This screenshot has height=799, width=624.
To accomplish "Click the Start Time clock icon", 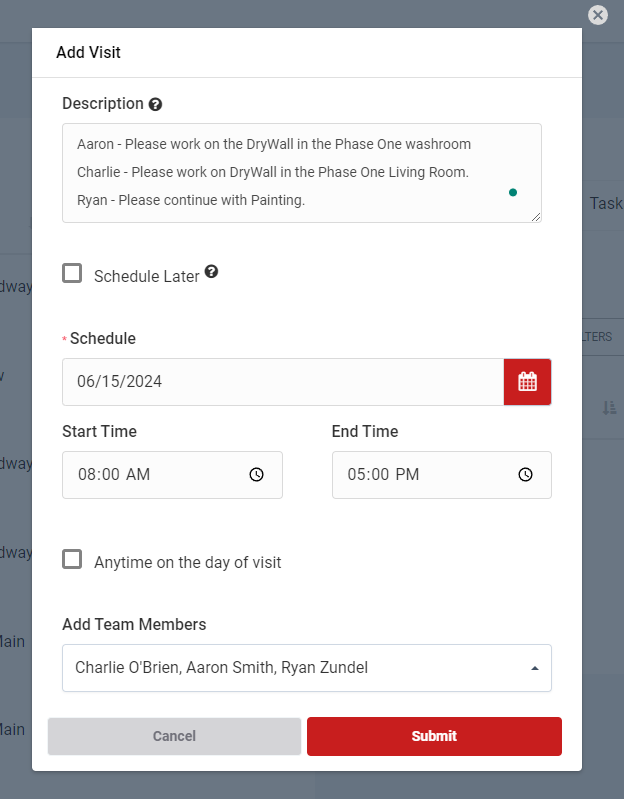I will coord(256,475).
